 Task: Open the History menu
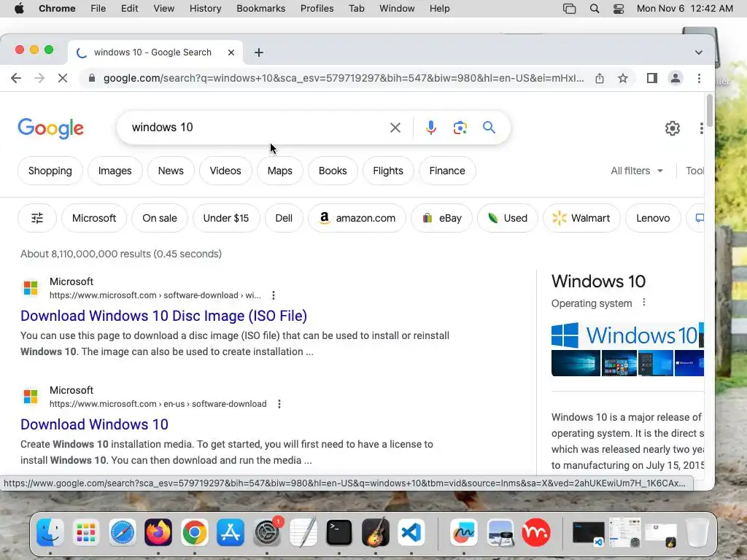pos(205,9)
